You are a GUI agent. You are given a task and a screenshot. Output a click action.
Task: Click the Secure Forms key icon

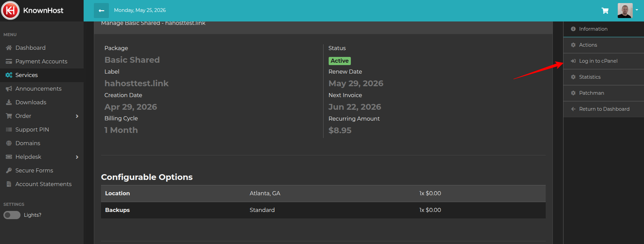9,170
